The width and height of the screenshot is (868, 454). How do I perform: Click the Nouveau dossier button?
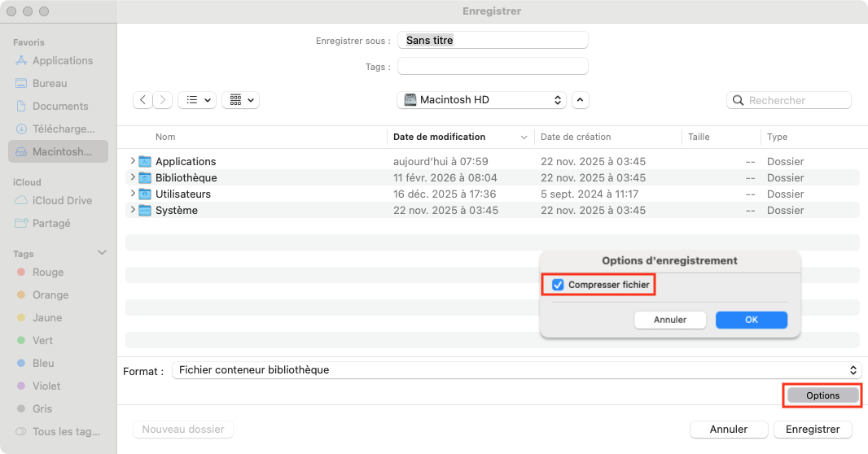[x=183, y=430]
